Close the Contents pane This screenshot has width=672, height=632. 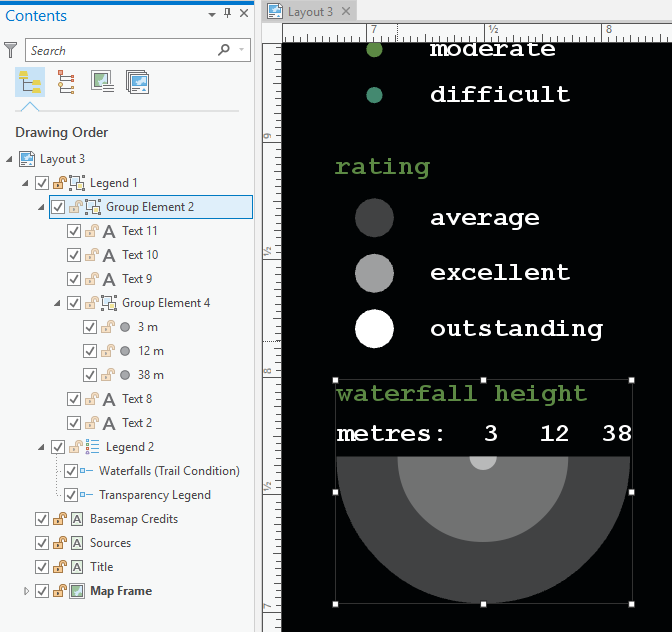244,13
